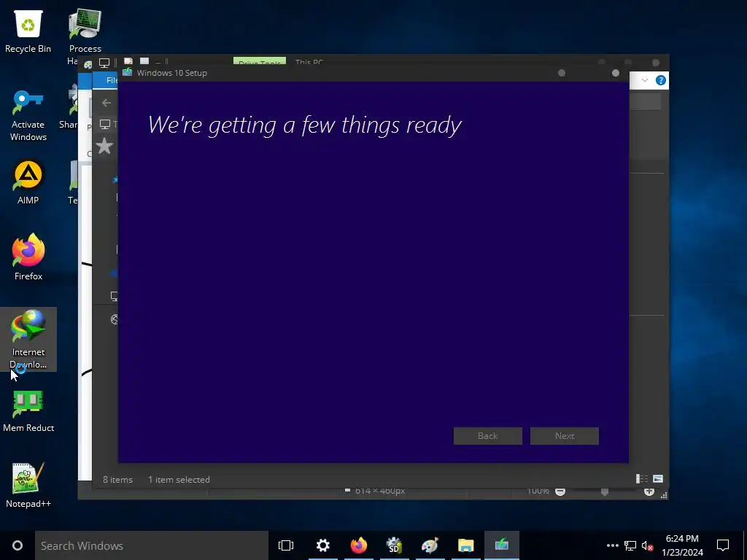Switch Explorer to details view icon
This screenshot has height=560, width=747.
tap(642, 478)
